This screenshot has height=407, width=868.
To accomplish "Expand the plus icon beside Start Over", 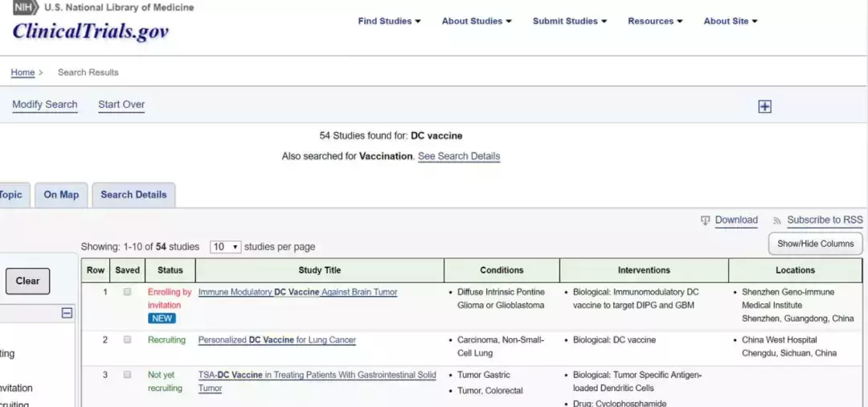I will point(764,106).
